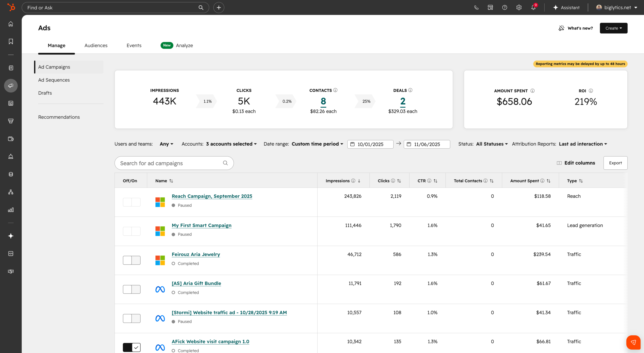Open the megaphone Marketing icon in sidebar

(x=11, y=86)
